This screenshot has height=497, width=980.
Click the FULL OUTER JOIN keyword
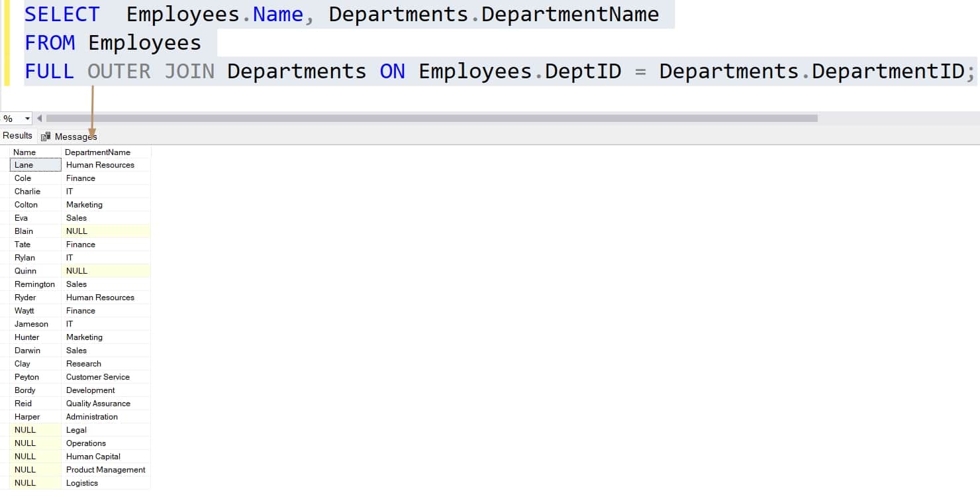[x=119, y=71]
